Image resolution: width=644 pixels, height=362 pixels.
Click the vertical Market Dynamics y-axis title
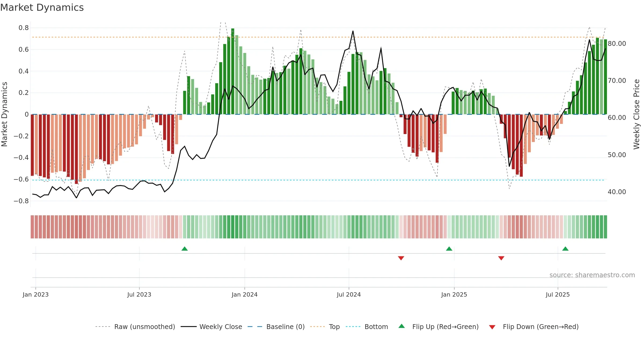coord(4,114)
